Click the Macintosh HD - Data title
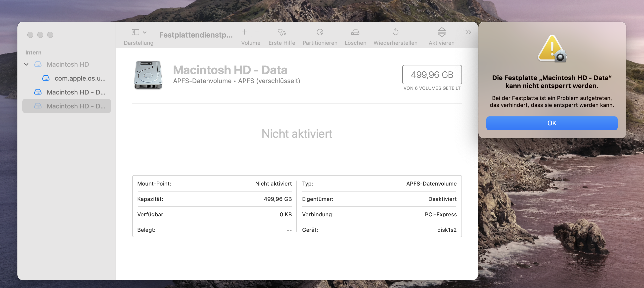The image size is (644, 288). coord(230,70)
